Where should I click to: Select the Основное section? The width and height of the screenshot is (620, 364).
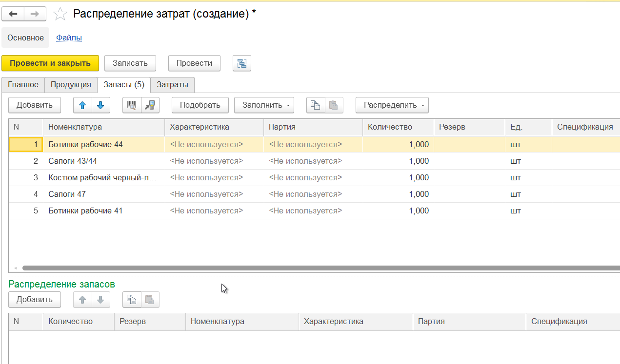(25, 38)
